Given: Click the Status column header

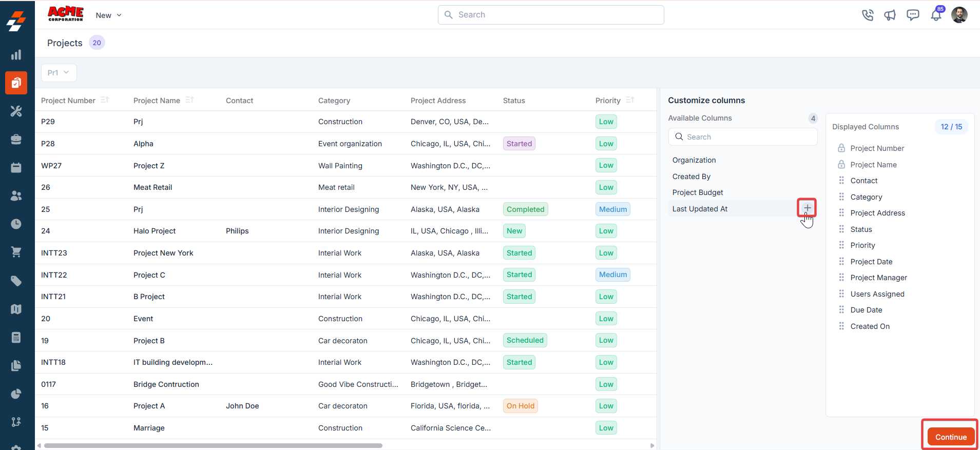Looking at the screenshot, I should (514, 101).
